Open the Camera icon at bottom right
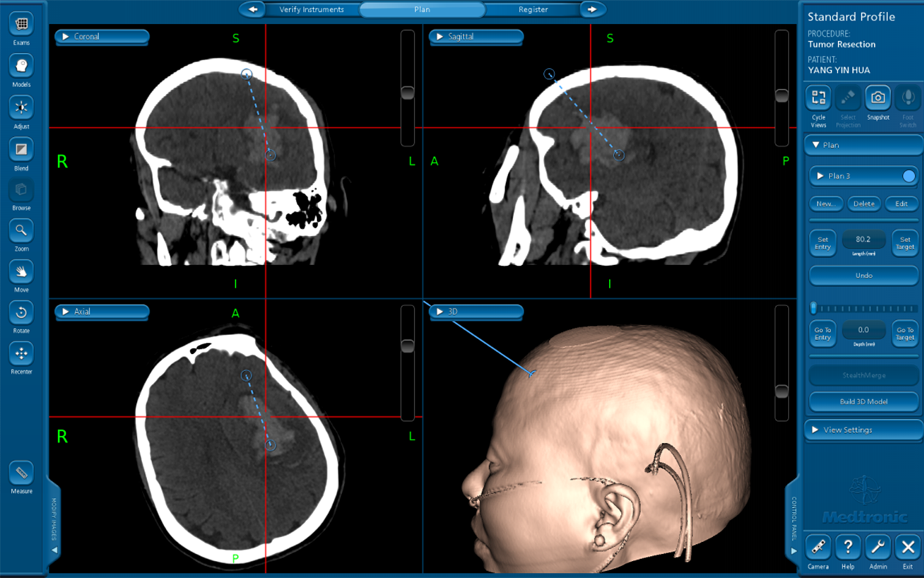The image size is (924, 578). point(818,546)
